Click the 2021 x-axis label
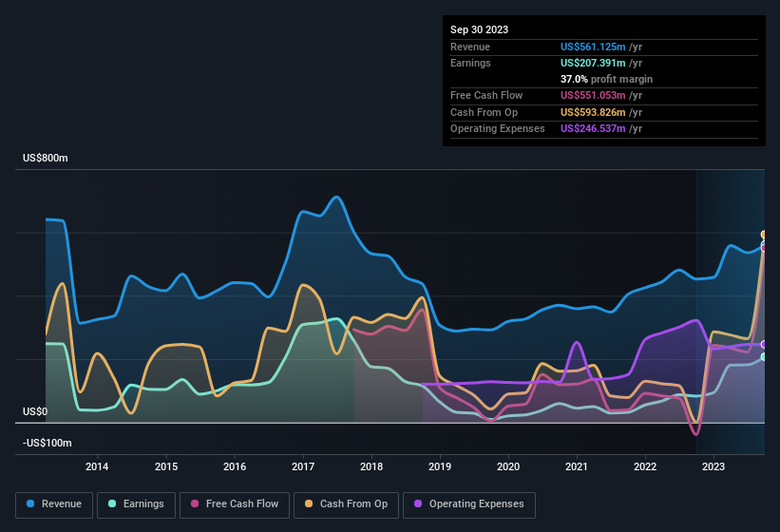 pyautogui.click(x=577, y=466)
